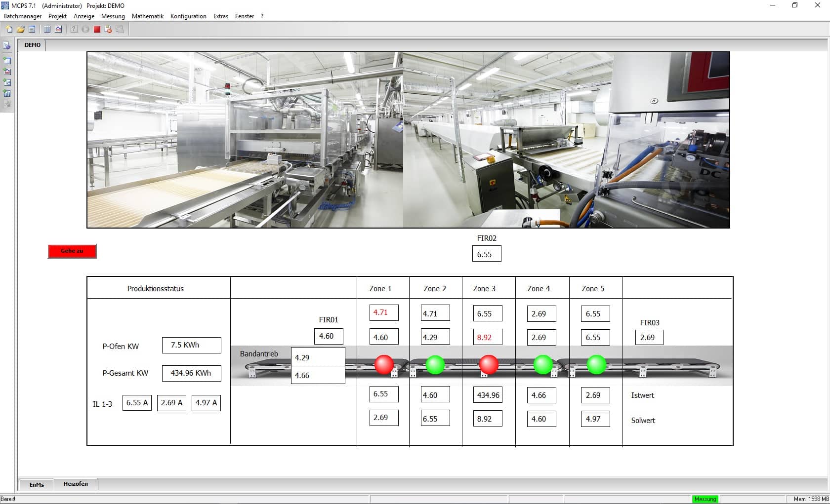The image size is (830, 504).
Task: Click the Messung indicator in the status bar
Action: pyautogui.click(x=705, y=499)
